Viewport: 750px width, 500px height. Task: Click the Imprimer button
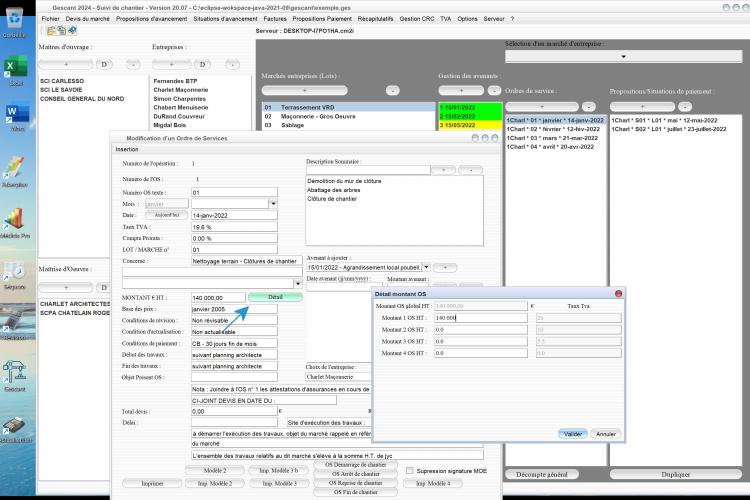(152, 484)
